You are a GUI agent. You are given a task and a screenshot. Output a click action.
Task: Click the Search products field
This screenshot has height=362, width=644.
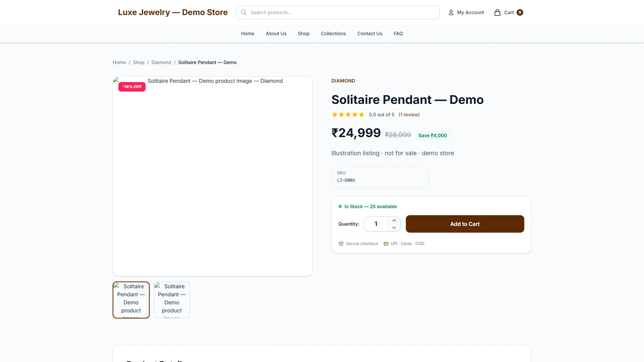[337, 12]
